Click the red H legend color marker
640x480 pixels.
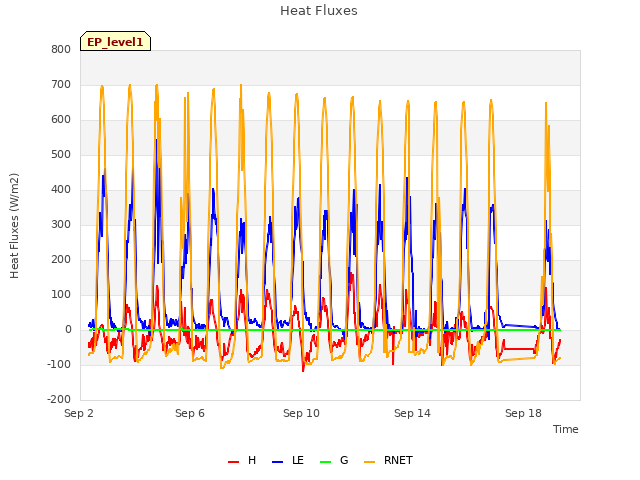[x=233, y=462]
